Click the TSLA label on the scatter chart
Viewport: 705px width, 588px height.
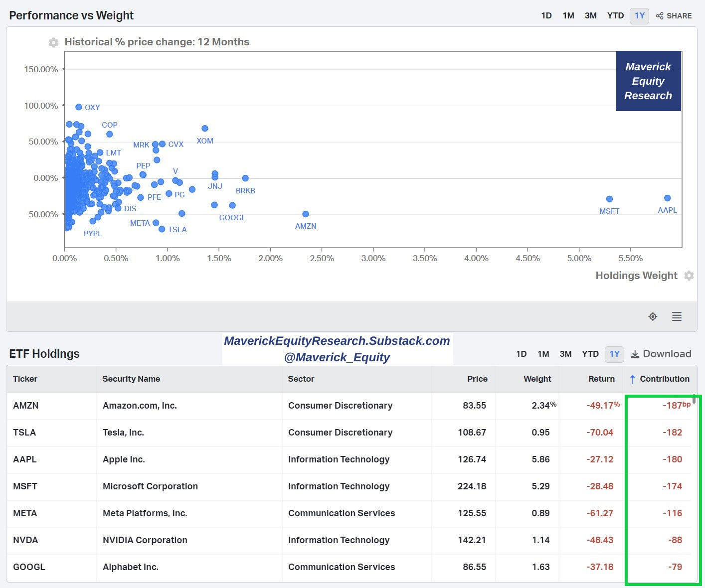click(x=177, y=230)
